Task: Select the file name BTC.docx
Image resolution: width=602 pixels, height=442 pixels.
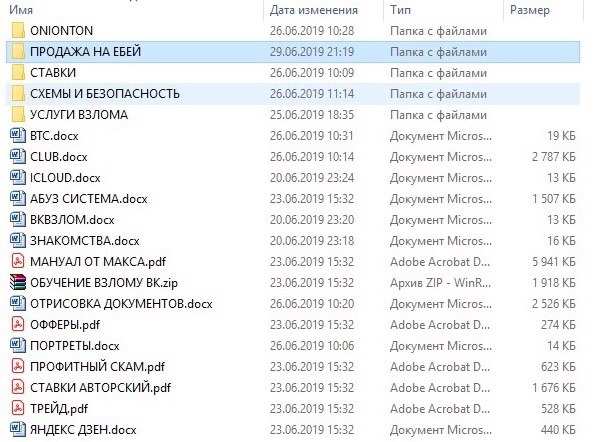Action: (54, 136)
